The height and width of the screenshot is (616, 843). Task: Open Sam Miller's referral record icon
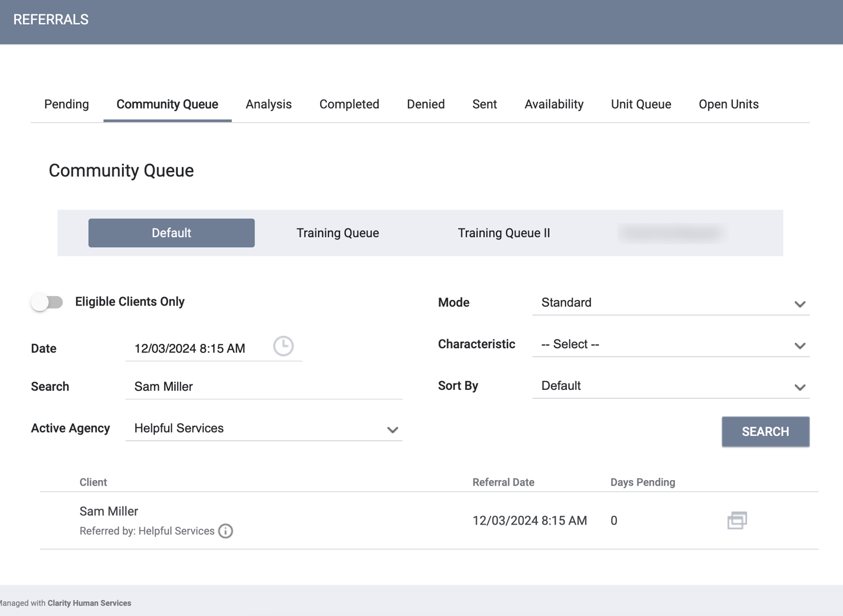[x=737, y=520]
